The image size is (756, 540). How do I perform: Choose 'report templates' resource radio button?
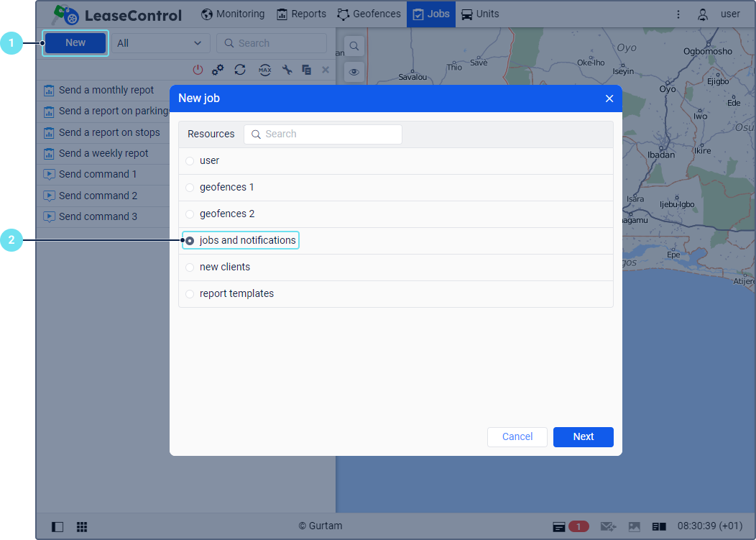pos(190,294)
